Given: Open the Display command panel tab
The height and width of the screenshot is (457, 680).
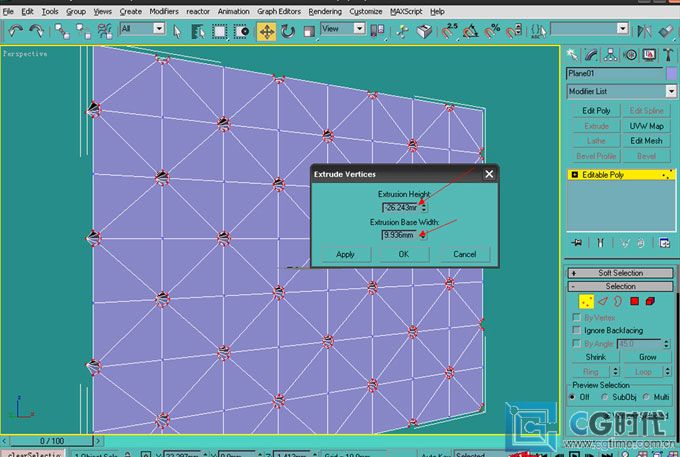Looking at the screenshot, I should (649, 55).
